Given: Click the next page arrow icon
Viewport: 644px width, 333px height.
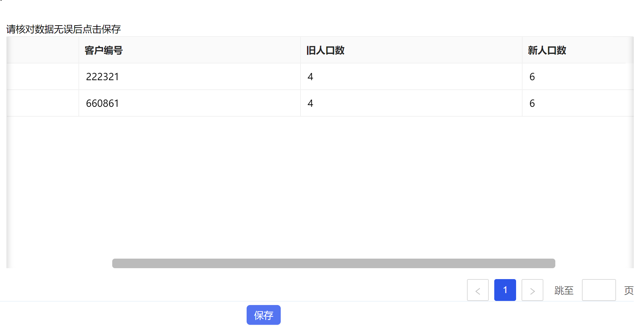Looking at the screenshot, I should [x=532, y=290].
